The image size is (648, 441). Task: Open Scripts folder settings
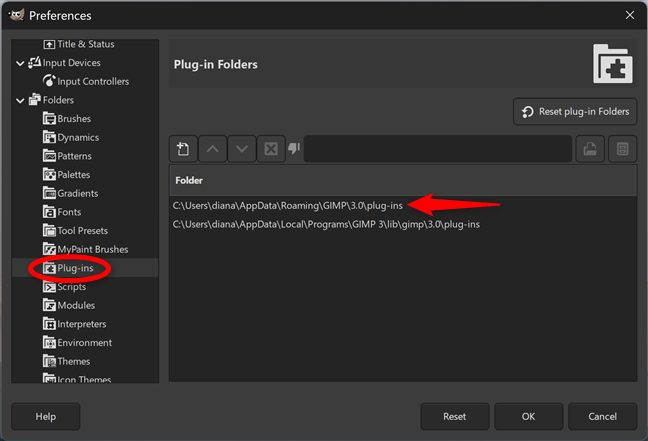pyautogui.click(x=64, y=286)
